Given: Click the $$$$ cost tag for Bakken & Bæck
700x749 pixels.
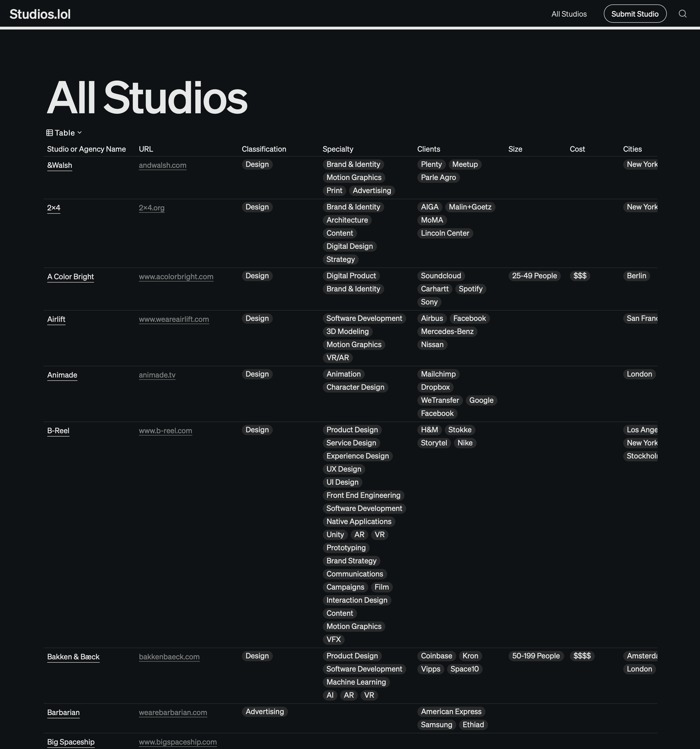Looking at the screenshot, I should [x=582, y=656].
